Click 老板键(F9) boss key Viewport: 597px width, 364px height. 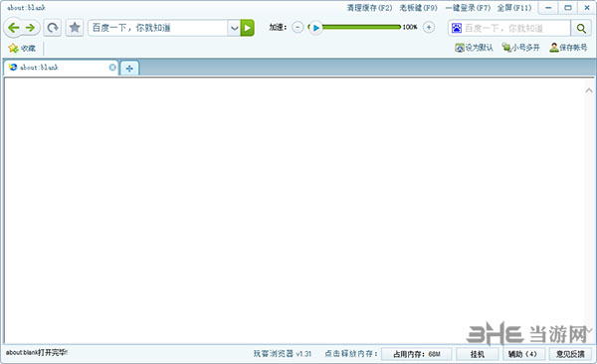click(x=419, y=8)
